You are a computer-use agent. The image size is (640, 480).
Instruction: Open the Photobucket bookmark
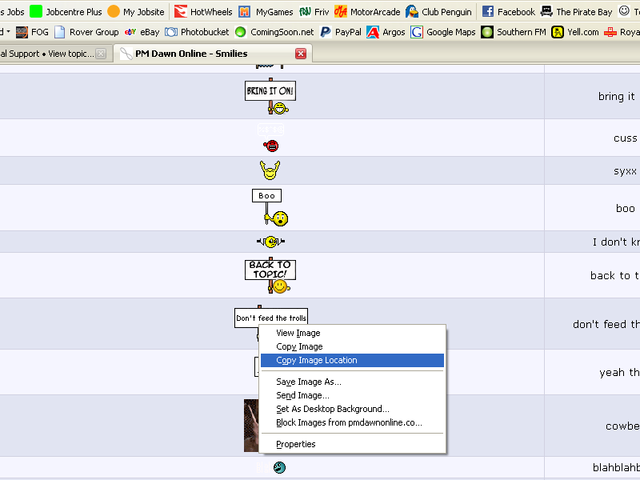(196, 32)
